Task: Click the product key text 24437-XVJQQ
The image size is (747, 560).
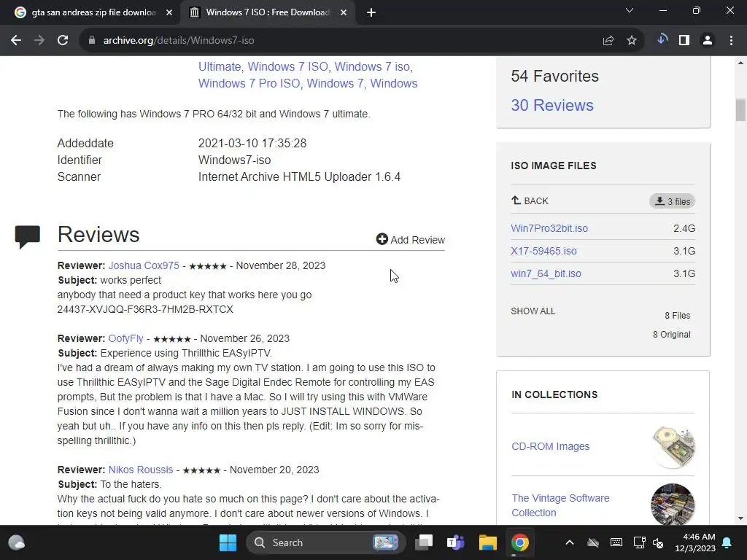Action: point(145,309)
